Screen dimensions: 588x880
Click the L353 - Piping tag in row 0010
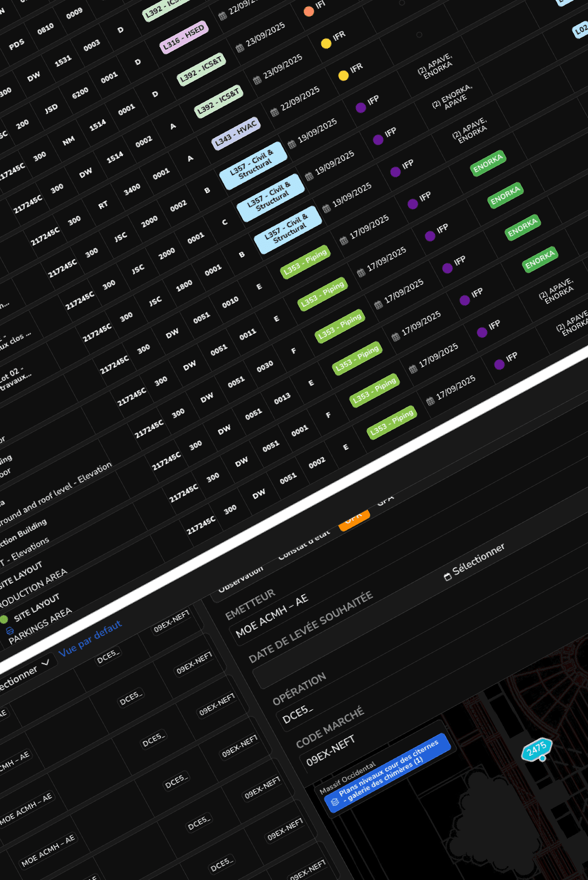click(305, 262)
